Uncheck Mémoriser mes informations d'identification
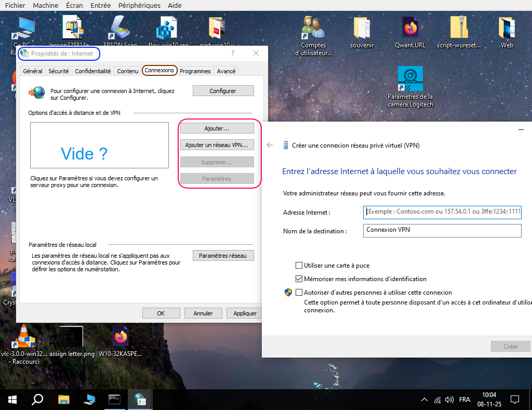 (x=299, y=279)
